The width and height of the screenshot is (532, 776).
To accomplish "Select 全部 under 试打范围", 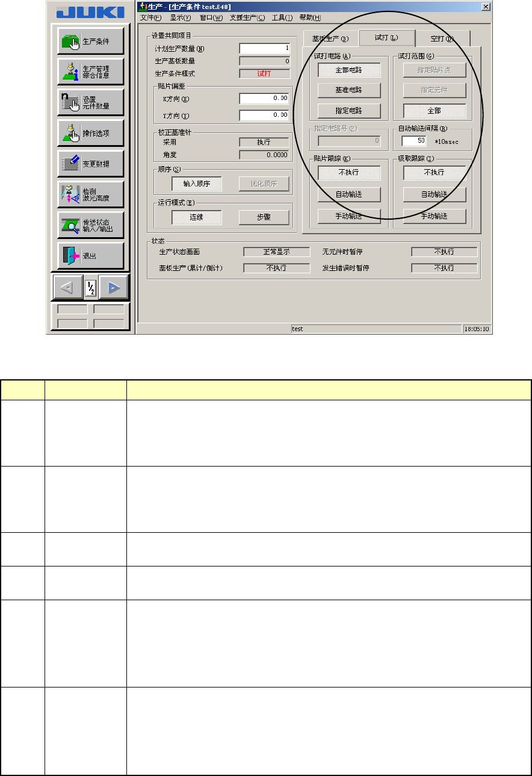I will pyautogui.click(x=435, y=111).
